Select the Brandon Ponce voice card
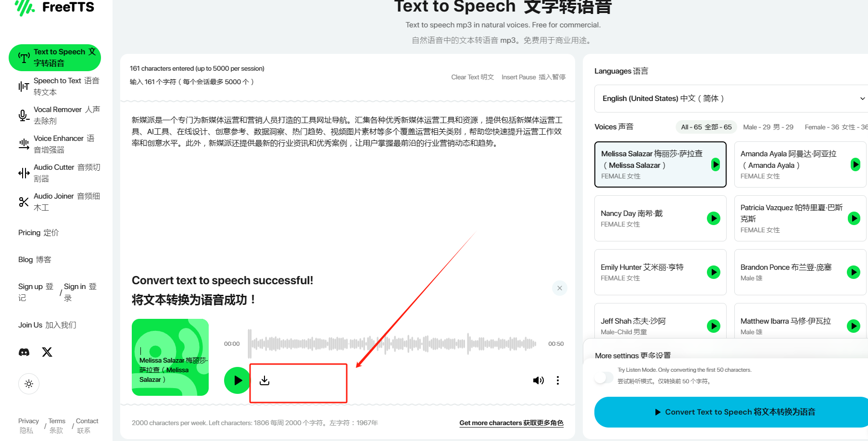Screen dimensions: 868x441 click(x=801, y=272)
